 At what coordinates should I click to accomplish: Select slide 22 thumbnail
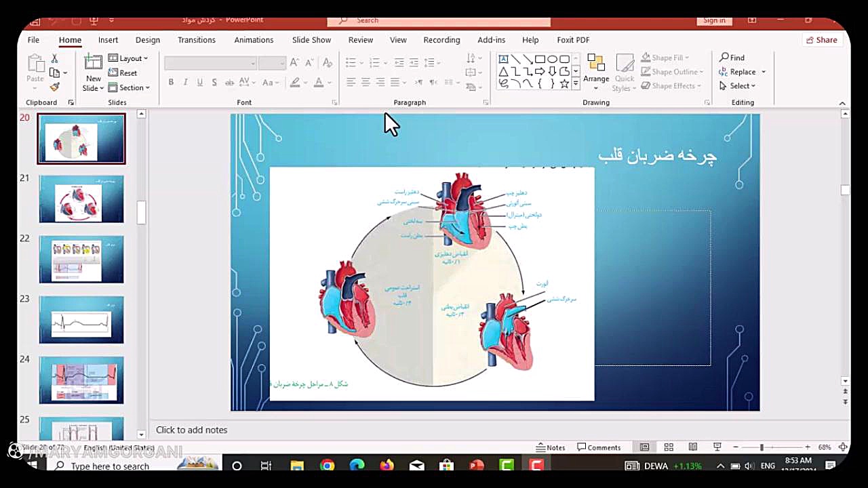pos(81,259)
